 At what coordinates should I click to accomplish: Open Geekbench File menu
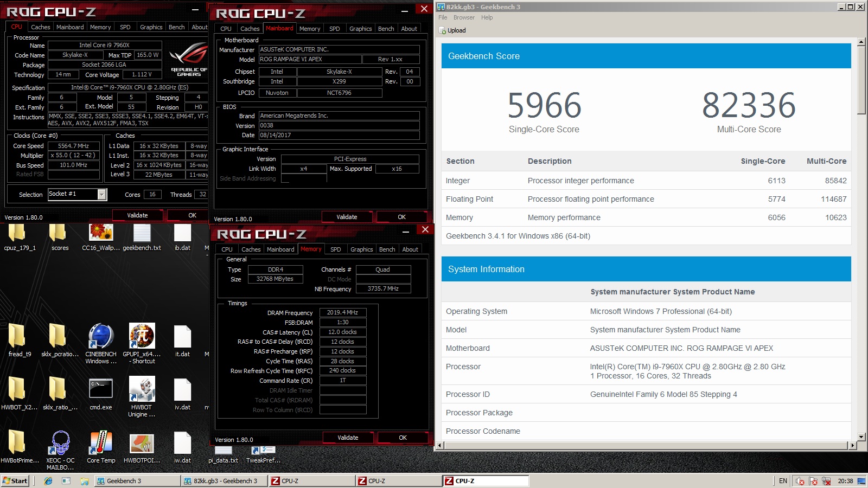[443, 17]
